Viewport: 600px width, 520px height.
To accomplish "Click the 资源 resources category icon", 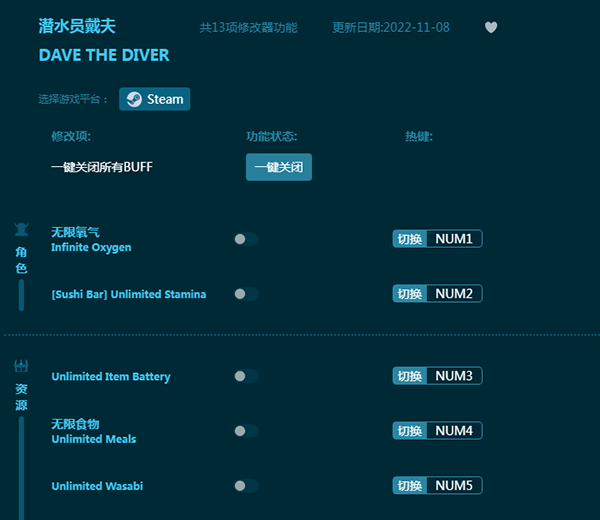I will pos(21,366).
